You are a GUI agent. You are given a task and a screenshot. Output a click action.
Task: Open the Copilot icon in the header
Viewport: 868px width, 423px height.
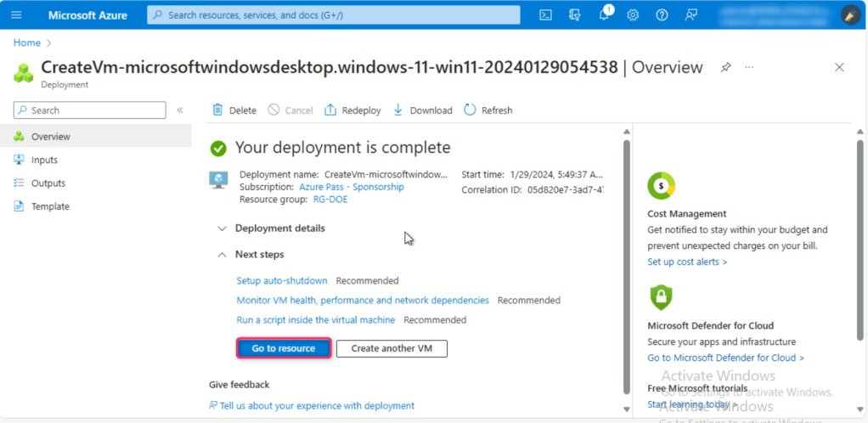(x=575, y=15)
